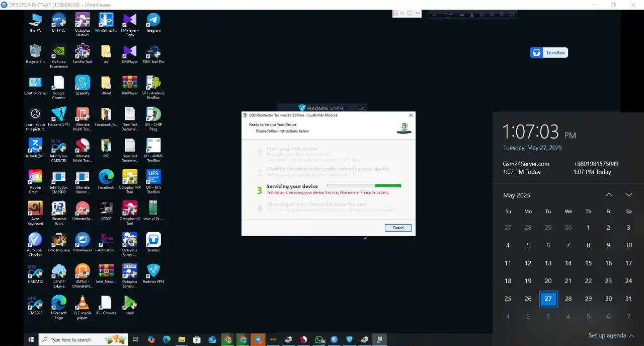Open the GeForce Experience icon
The image size is (644, 346).
click(x=58, y=56)
